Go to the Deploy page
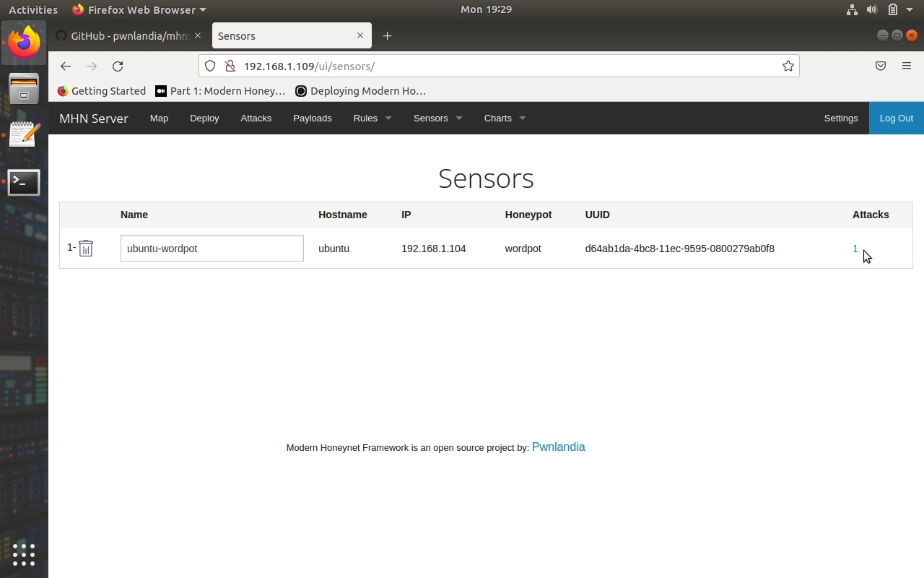Image resolution: width=924 pixels, height=578 pixels. click(x=204, y=118)
